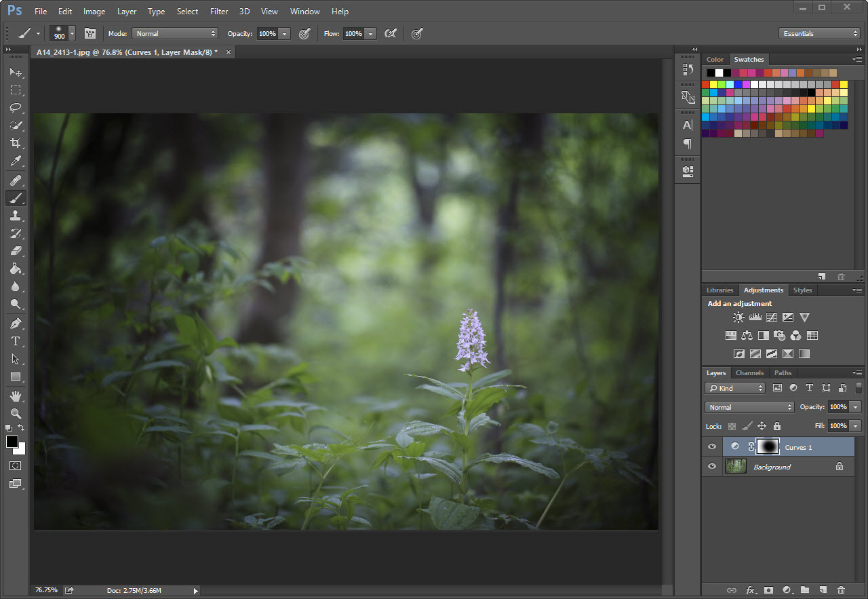Open the Image menu
Screen dimensions: 868x599
(x=94, y=12)
